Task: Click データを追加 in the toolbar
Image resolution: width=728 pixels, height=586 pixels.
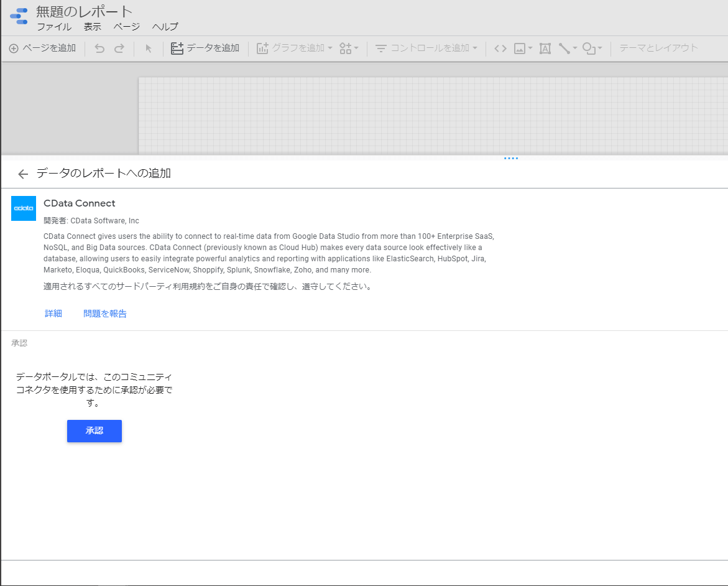Action: 205,48
